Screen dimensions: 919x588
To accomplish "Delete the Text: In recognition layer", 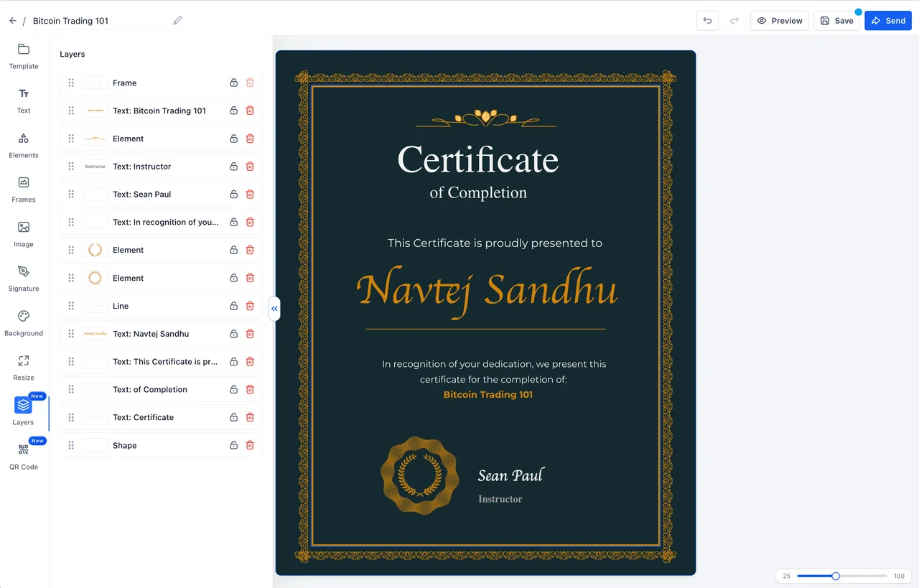I will [x=250, y=223].
